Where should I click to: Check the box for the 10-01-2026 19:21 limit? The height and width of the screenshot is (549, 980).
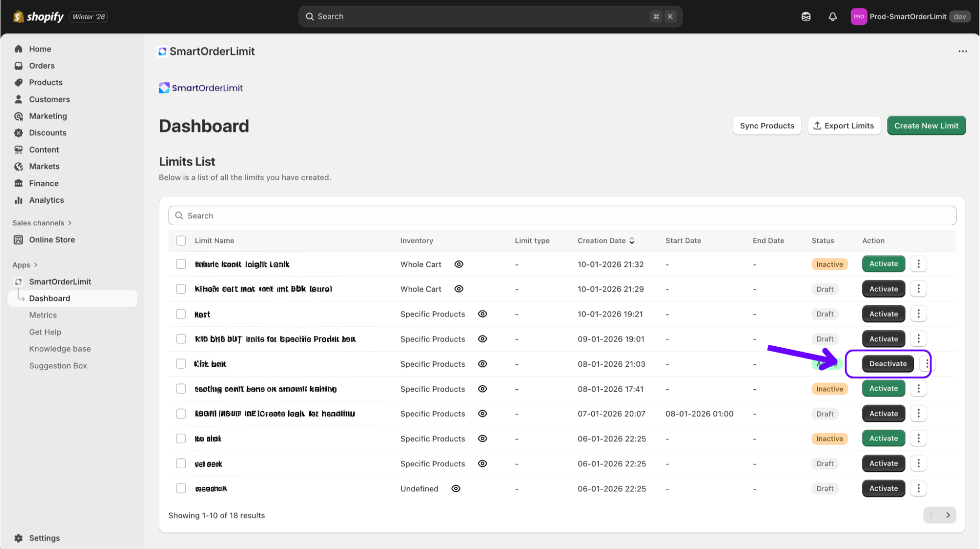181,314
